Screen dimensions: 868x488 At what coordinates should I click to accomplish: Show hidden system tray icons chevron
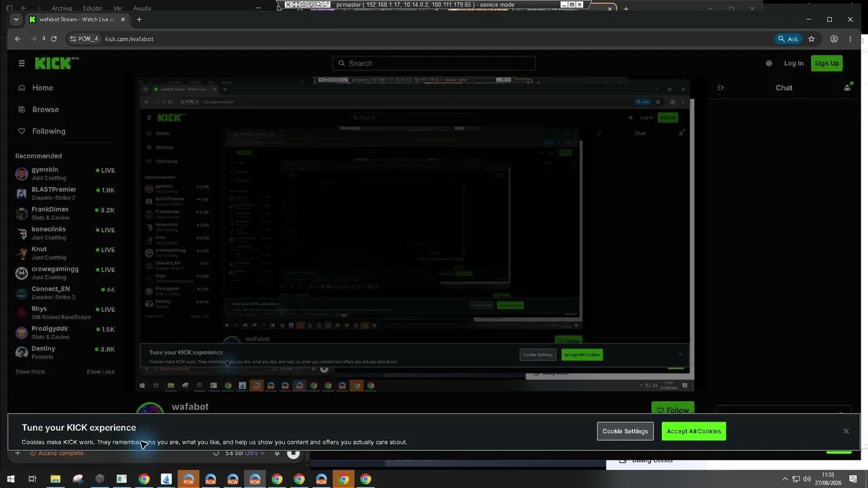[x=785, y=479]
